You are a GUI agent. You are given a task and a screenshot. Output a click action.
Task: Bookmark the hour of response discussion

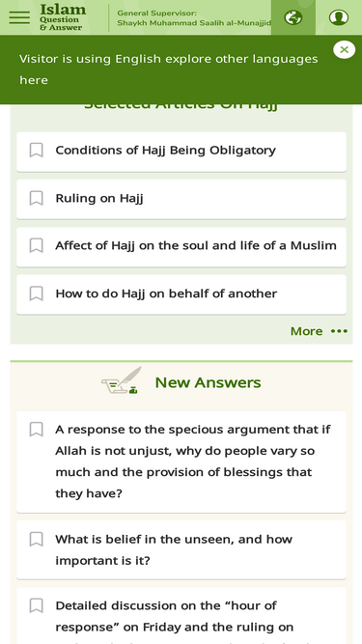[x=36, y=605]
